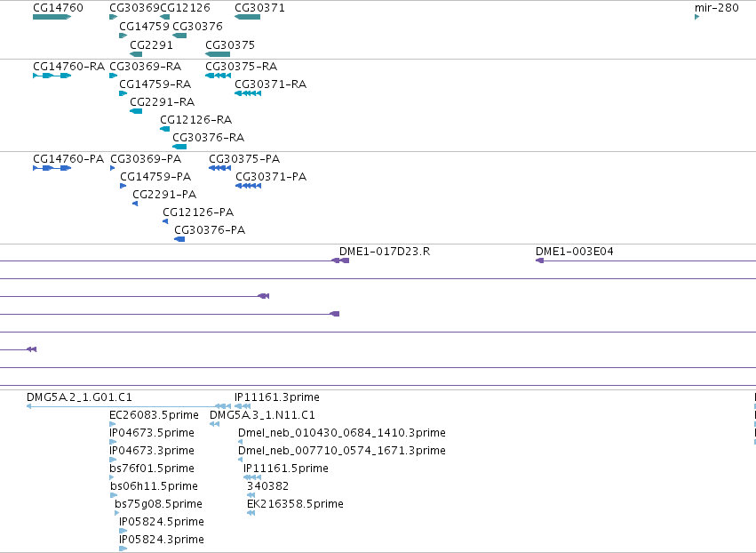756x553 pixels.
Task: Click the CG12126-RA transcript label
Action: click(x=195, y=120)
